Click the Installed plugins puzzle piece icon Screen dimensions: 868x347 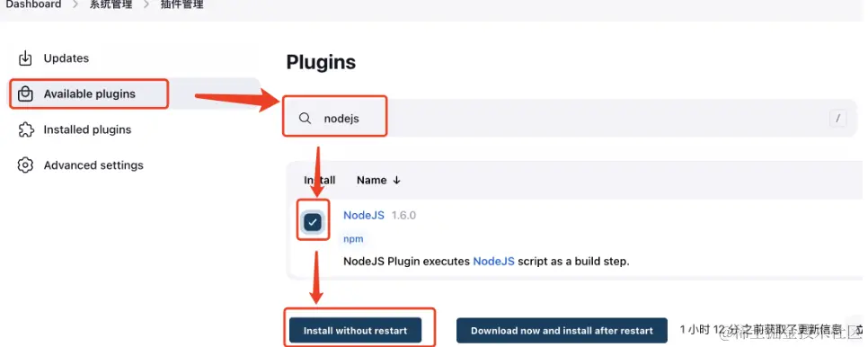tap(25, 129)
